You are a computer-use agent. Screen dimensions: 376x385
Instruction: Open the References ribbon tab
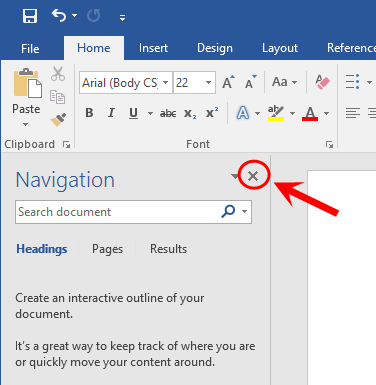pos(351,48)
